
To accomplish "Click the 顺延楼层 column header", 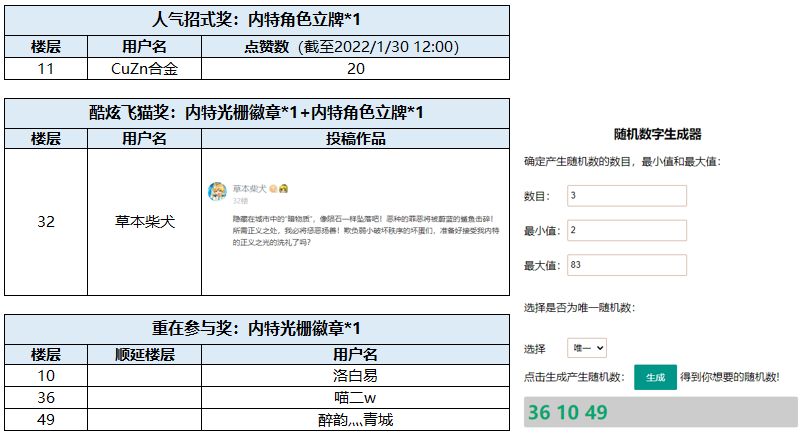I will pos(144,354).
